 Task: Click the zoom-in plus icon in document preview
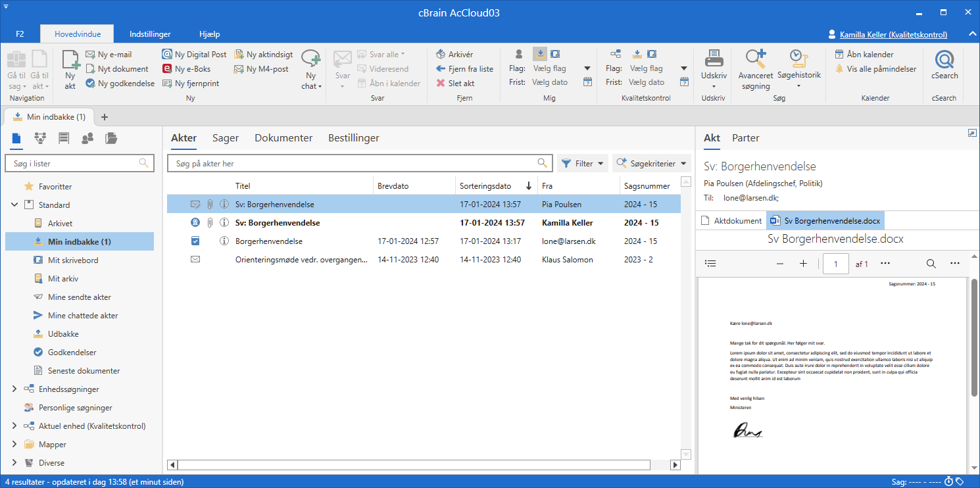point(803,264)
